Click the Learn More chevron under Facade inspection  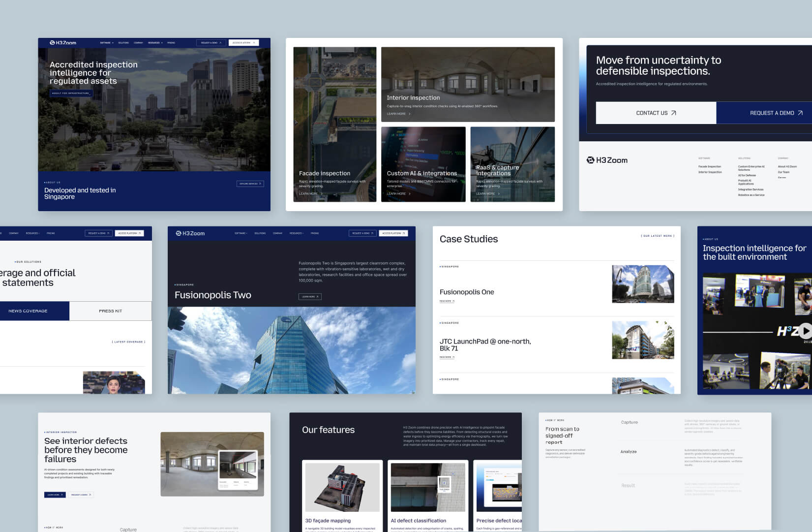tap(322, 194)
